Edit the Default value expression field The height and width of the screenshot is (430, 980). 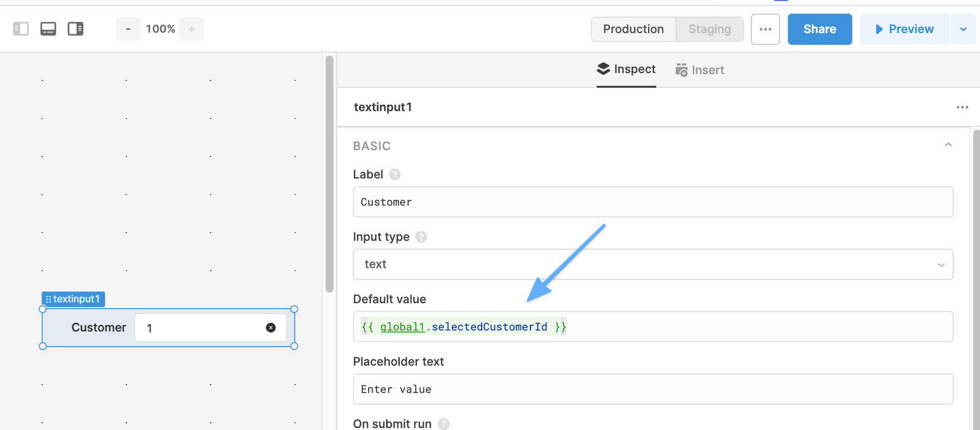653,326
